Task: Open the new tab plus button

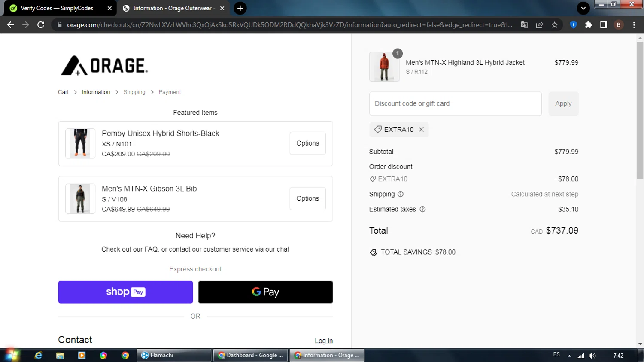Action: (240, 8)
